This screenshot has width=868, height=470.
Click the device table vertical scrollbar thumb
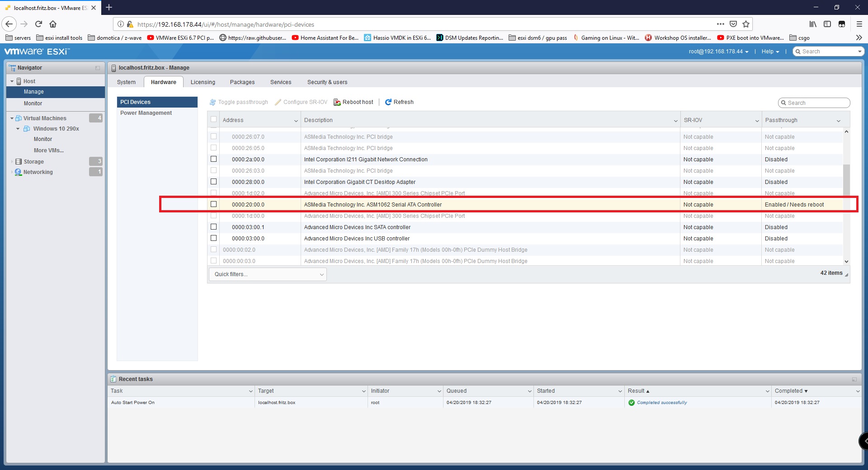pos(847,181)
